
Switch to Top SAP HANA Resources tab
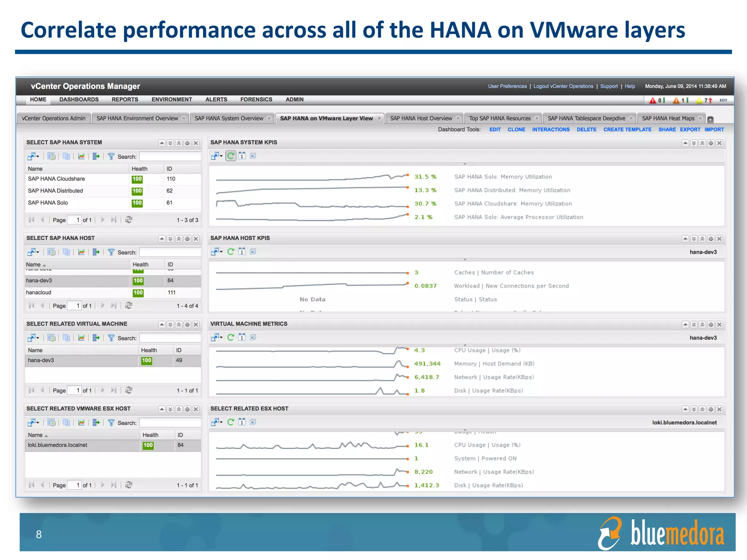[500, 118]
